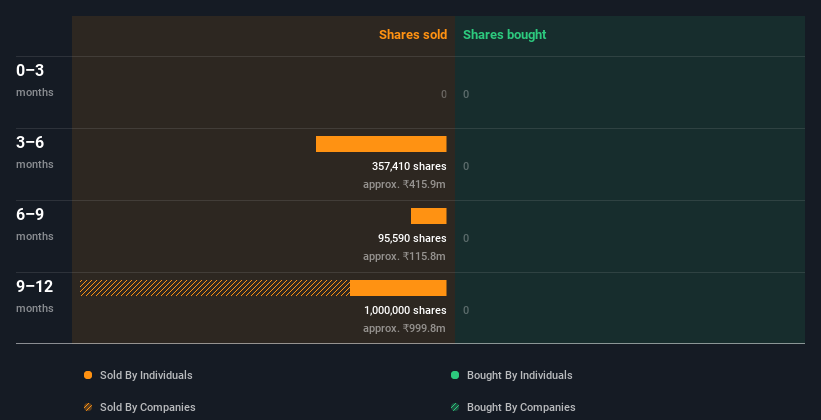Select the Shares bought column header
This screenshot has width=821, height=420.
[505, 35]
